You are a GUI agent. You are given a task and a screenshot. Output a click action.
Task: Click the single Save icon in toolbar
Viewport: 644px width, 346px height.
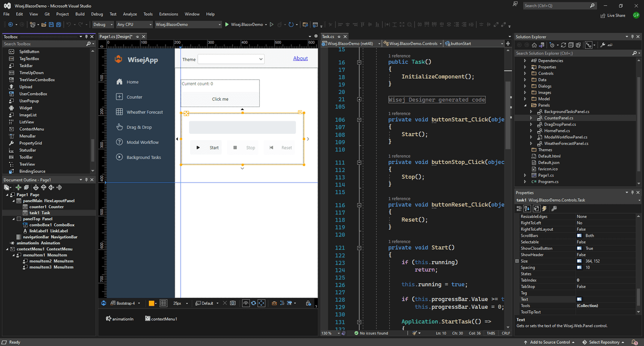[x=51, y=24]
